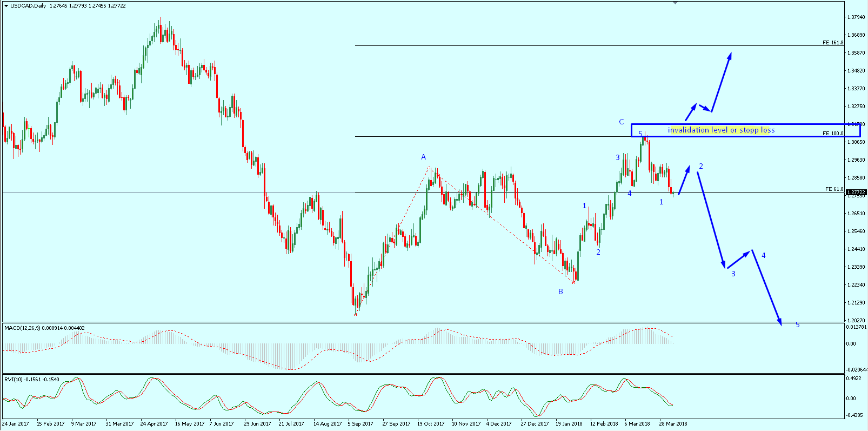Click the 4 Dec 2017 date label
Image resolution: width=868 pixels, height=431 pixels.
click(x=499, y=424)
